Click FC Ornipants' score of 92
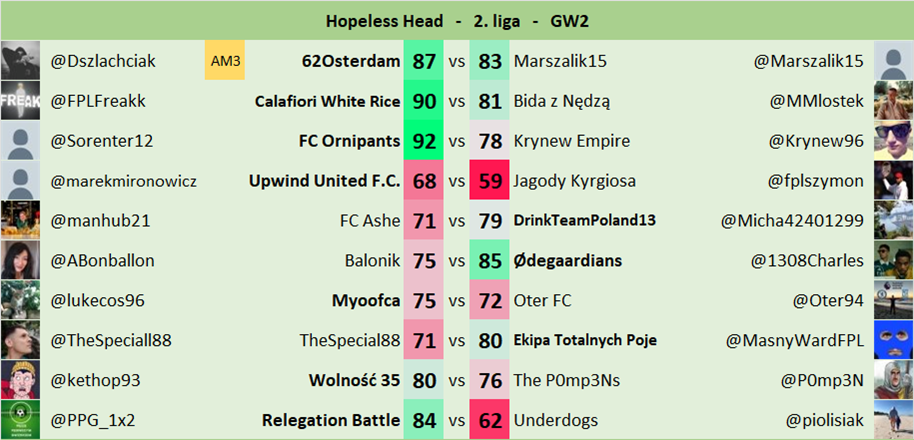 424,141
